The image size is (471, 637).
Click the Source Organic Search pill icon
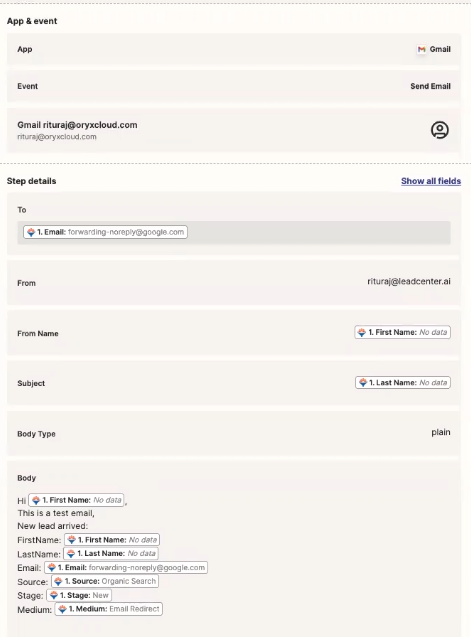pos(58,581)
